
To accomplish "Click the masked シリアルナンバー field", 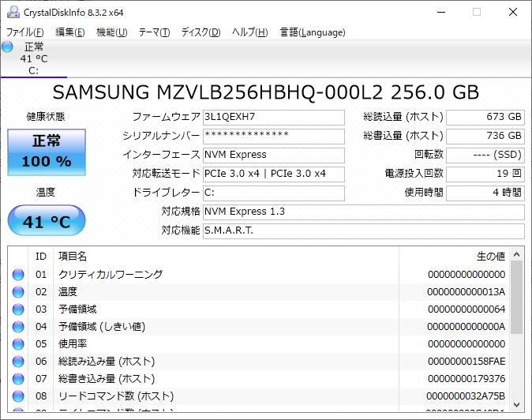I will 274,137.
